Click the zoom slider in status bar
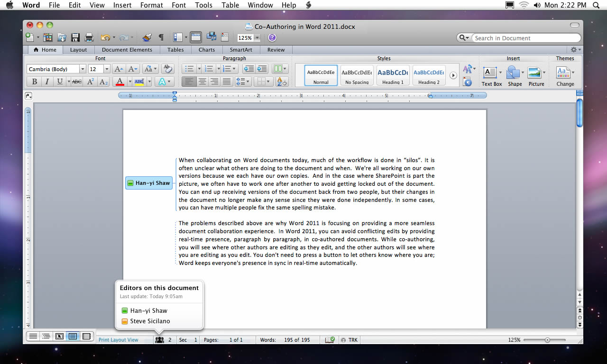This screenshot has width=607, height=364. [547, 340]
